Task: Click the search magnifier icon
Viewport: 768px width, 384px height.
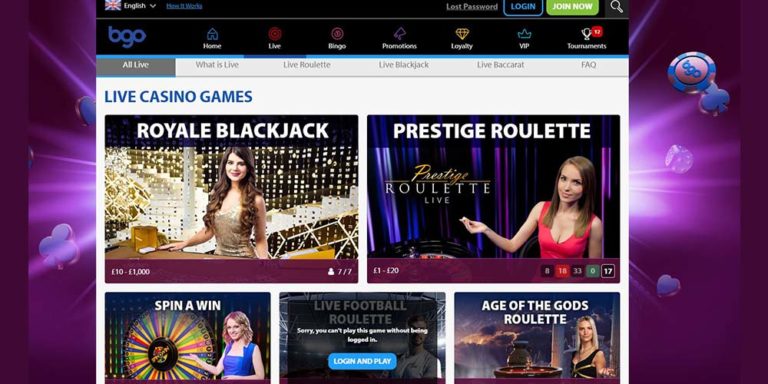Action: pos(617,6)
